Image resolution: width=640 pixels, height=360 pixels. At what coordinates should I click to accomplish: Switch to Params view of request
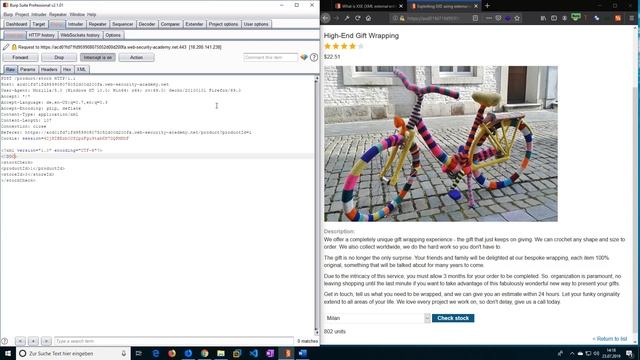(28, 69)
